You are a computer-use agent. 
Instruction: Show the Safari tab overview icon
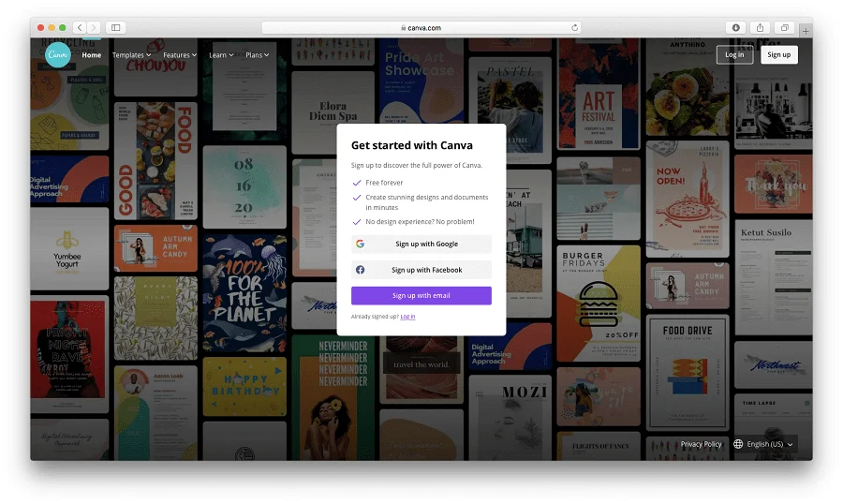[785, 28]
